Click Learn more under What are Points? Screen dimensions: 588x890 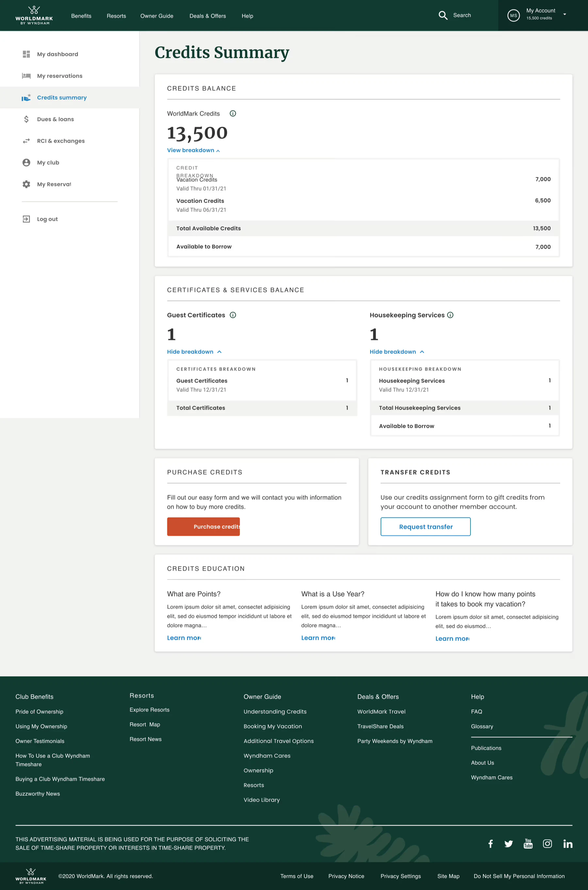pos(184,638)
